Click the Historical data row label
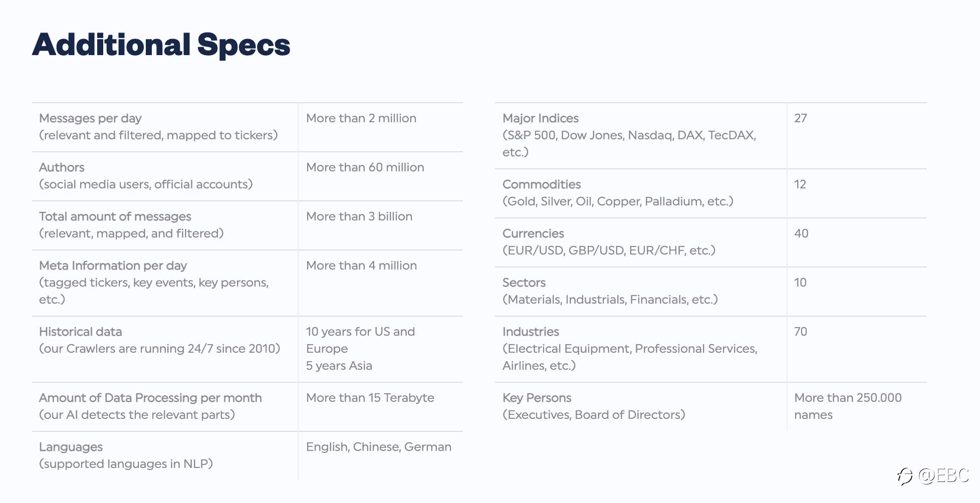The image size is (980, 503). tap(81, 332)
